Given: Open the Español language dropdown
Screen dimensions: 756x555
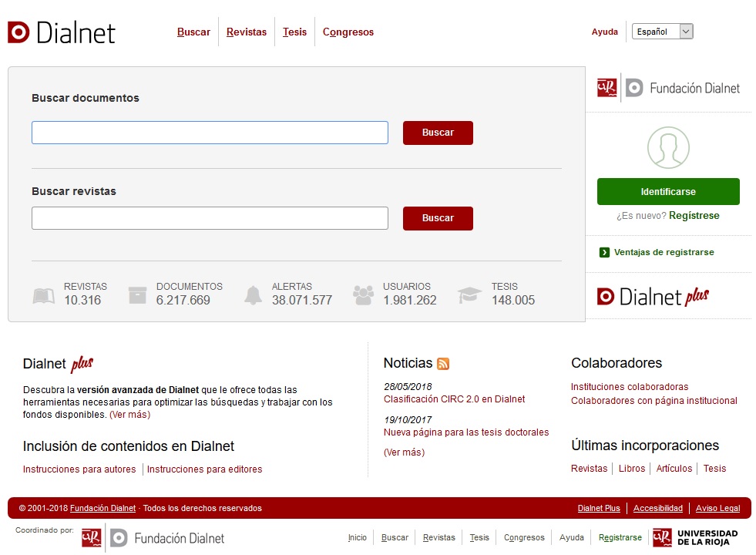Looking at the screenshot, I should (662, 32).
